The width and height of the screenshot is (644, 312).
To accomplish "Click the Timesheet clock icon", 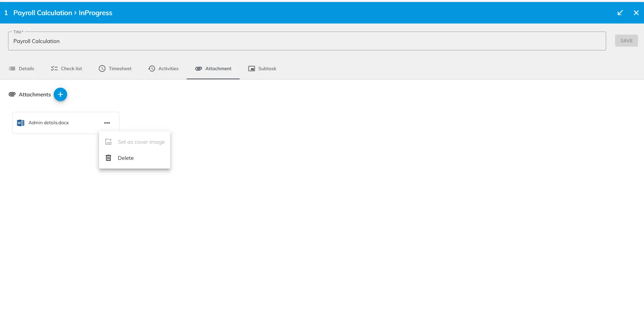I will point(102,69).
